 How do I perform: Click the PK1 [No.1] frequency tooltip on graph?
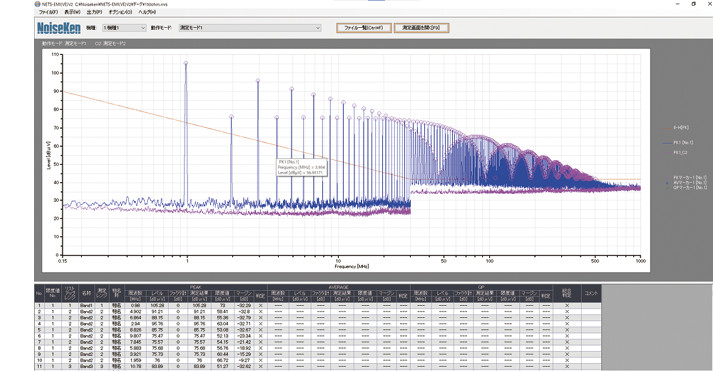click(x=301, y=167)
